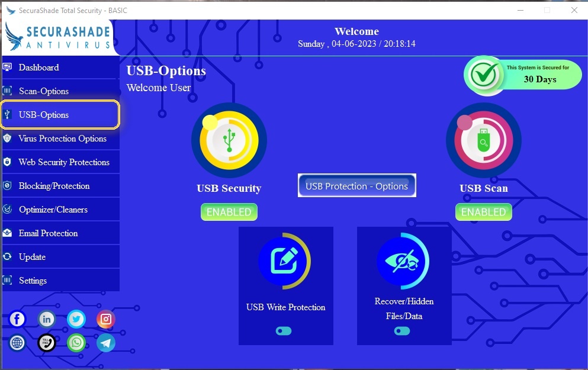Open Optimizer/Cleaners section
The image size is (588, 370).
coord(61,209)
